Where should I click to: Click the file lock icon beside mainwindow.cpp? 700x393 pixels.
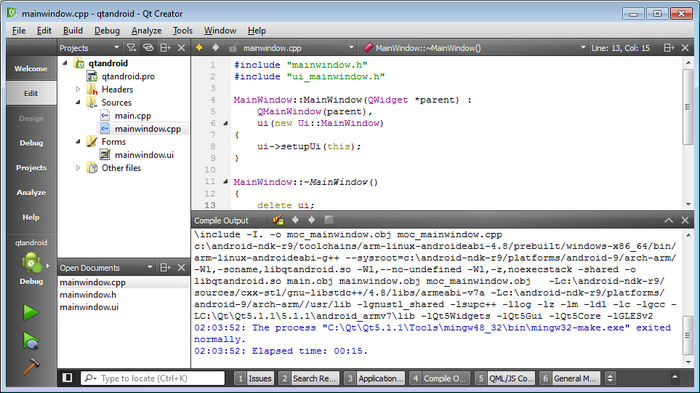click(x=233, y=48)
